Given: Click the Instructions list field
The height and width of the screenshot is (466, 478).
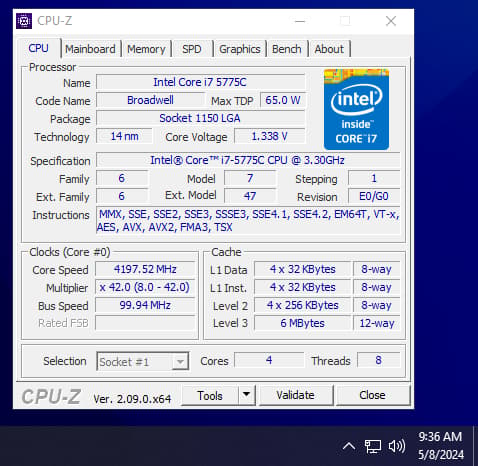Looking at the screenshot, I should [x=248, y=220].
